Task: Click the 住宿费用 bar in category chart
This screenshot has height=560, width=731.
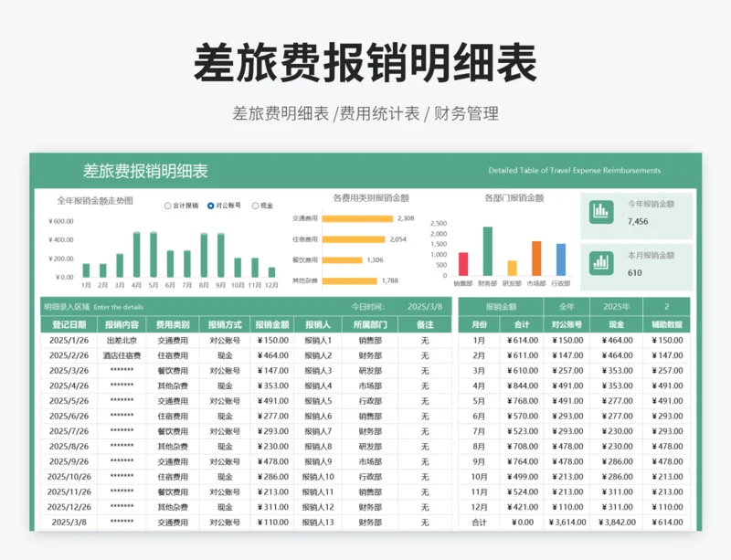Action: pos(354,239)
